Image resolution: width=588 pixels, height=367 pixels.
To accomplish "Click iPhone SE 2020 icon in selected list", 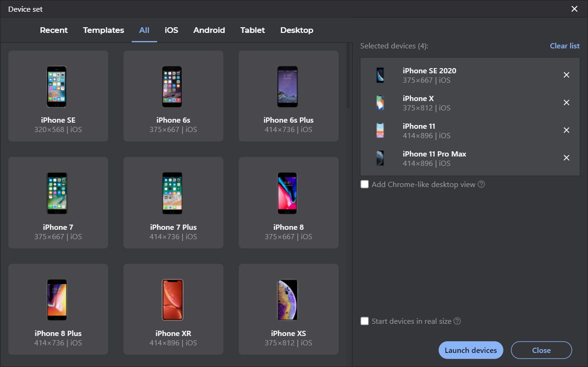I will [x=380, y=75].
